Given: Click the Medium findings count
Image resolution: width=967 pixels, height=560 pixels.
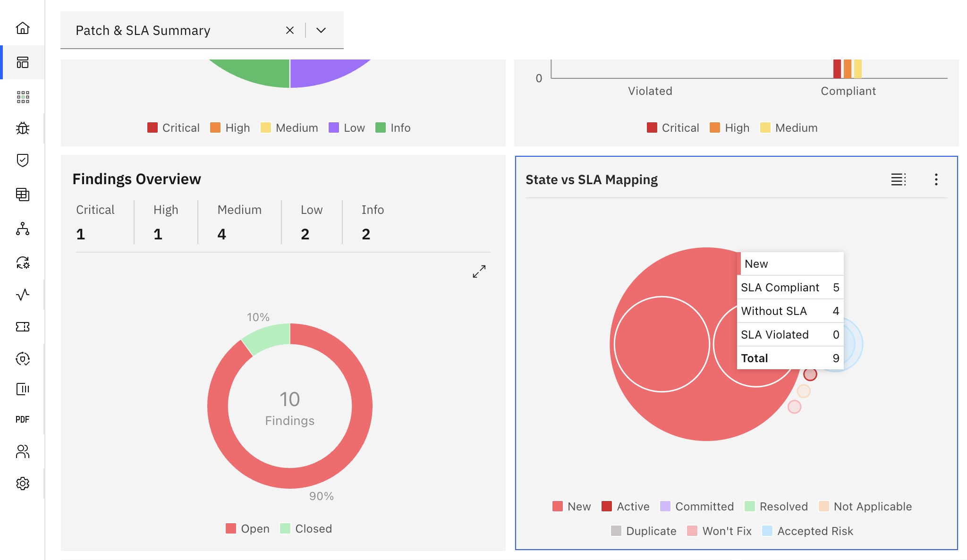Looking at the screenshot, I should tap(222, 234).
